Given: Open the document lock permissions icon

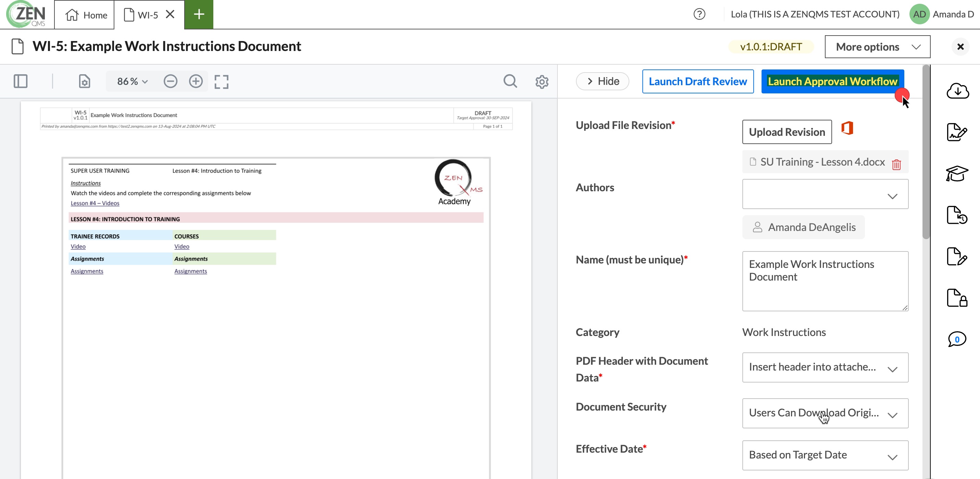Looking at the screenshot, I should coord(957,298).
